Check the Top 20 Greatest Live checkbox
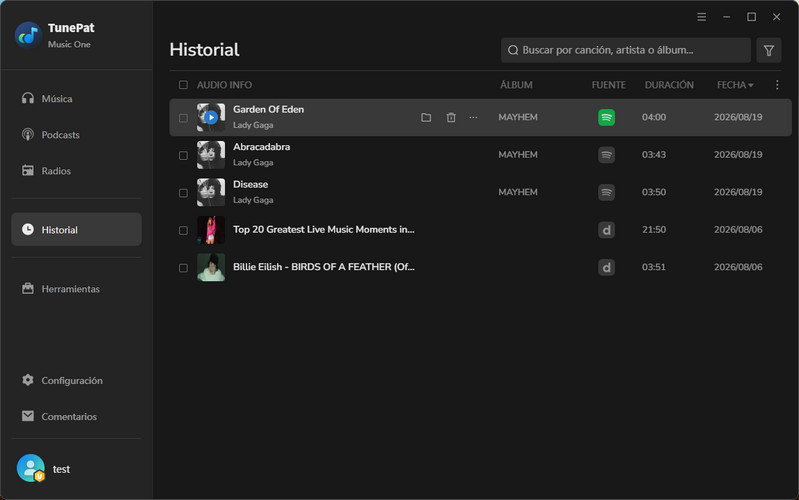 pos(183,230)
